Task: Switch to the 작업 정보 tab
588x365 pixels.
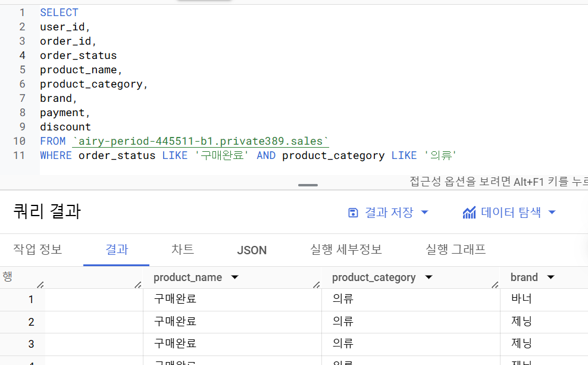Action: pyautogui.click(x=37, y=249)
